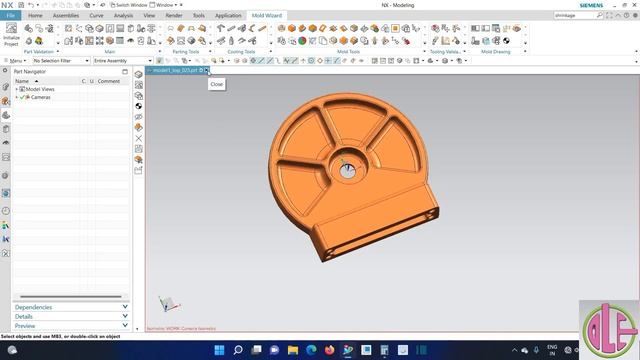Toggle the End Point snap option

pyautogui.click(x=261, y=61)
